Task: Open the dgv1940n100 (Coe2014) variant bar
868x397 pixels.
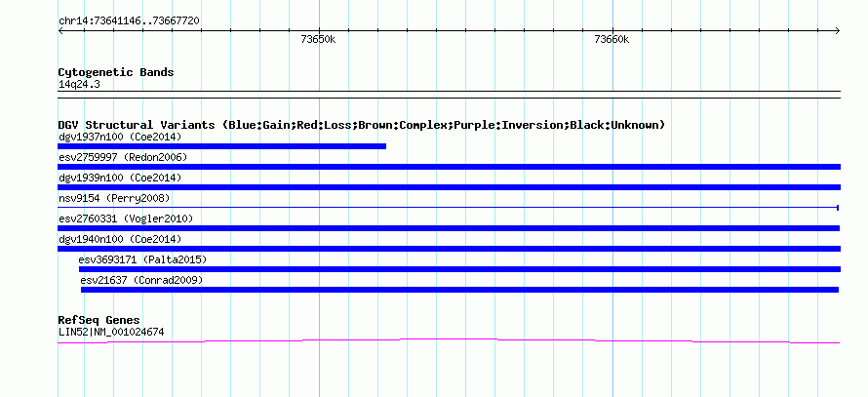Action: click(449, 249)
